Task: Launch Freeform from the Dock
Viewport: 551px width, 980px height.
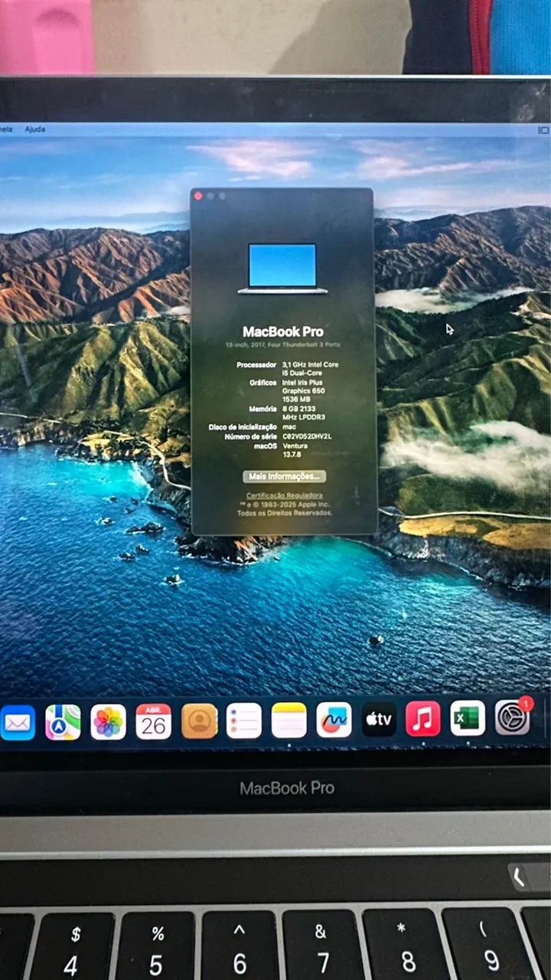Action: (x=334, y=720)
